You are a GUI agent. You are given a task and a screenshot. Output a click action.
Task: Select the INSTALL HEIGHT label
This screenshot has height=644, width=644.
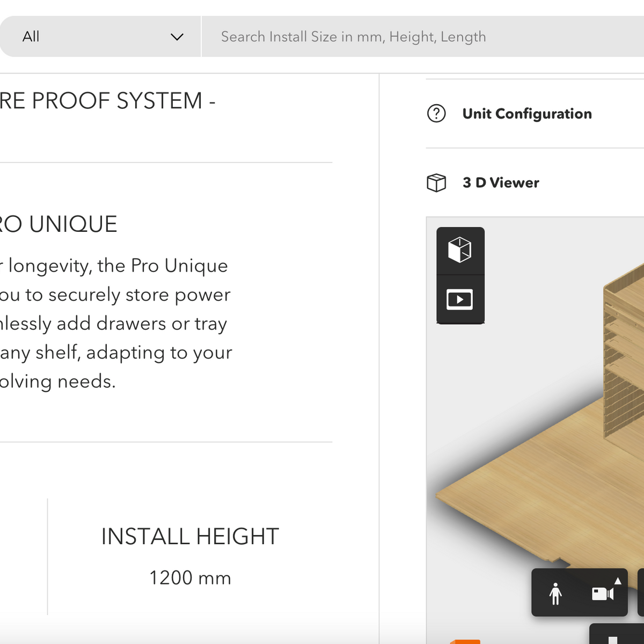tap(190, 537)
